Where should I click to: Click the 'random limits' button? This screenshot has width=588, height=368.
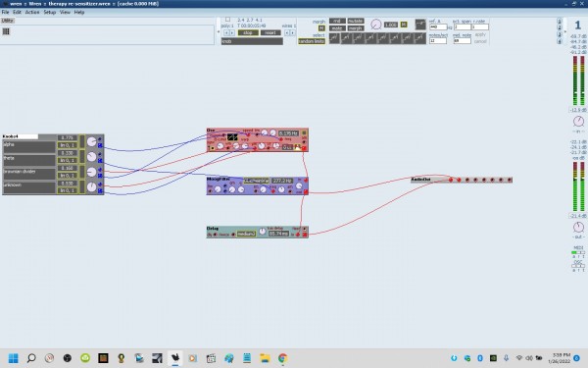coord(312,41)
